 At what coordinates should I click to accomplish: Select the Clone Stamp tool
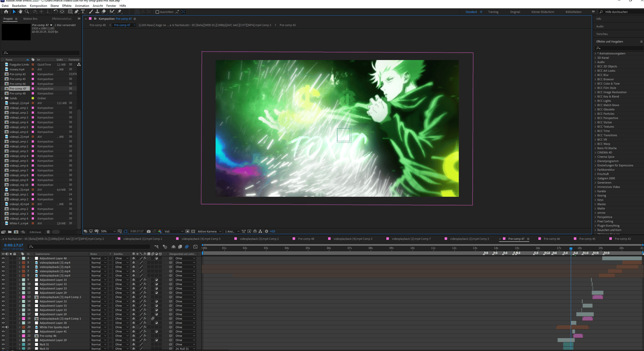point(97,12)
